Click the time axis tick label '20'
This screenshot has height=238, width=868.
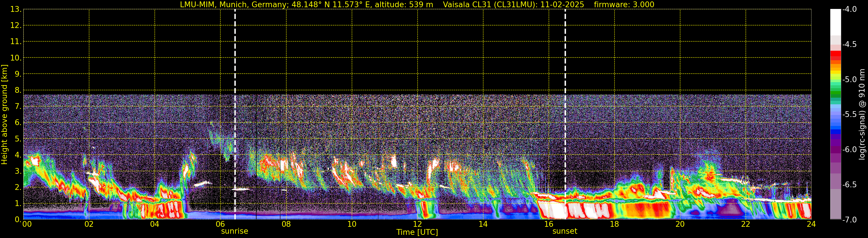pyautogui.click(x=680, y=224)
